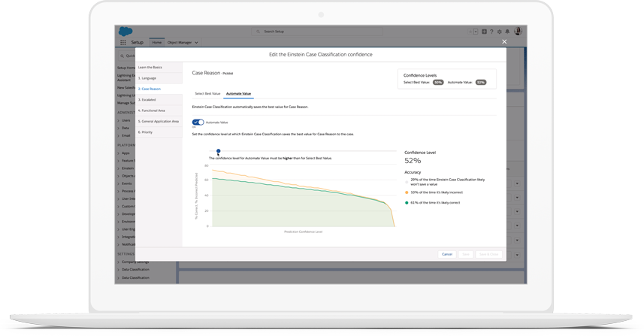Open Learn the Basics step
644x336 pixels.
pos(159,68)
